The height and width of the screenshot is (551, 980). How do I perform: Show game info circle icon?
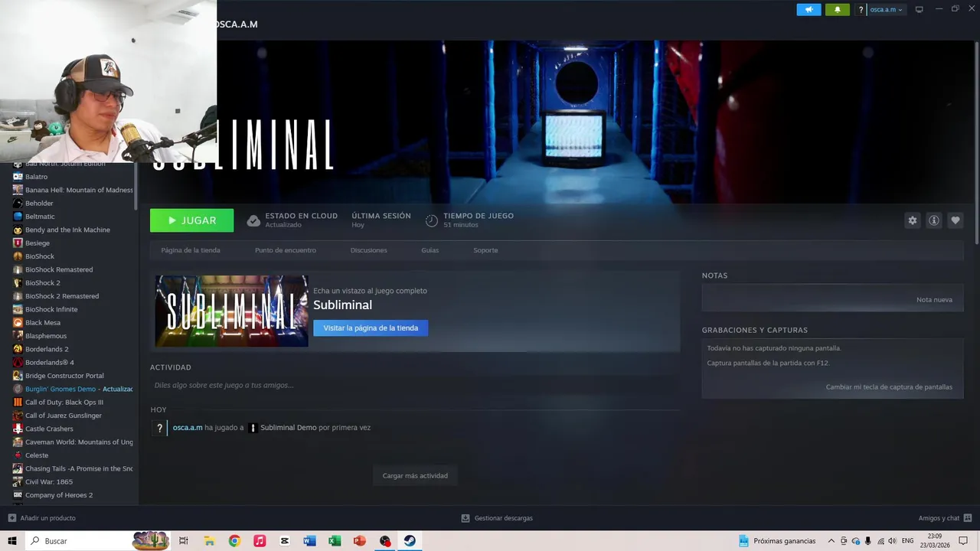tap(933, 220)
